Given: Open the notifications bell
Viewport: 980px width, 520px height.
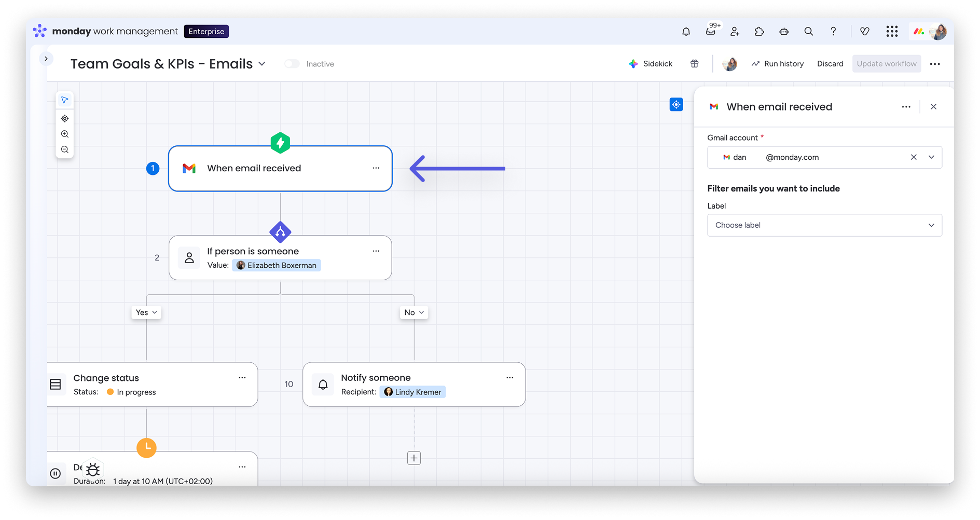Looking at the screenshot, I should (x=686, y=32).
